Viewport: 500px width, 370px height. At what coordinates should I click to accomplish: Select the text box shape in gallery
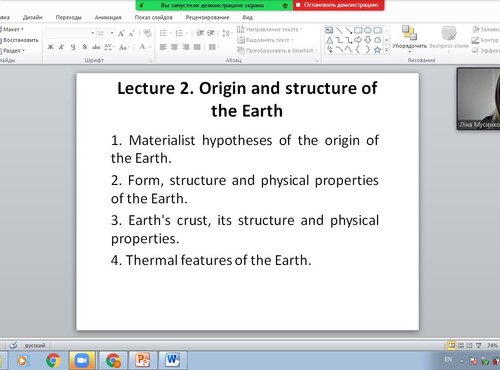click(329, 30)
